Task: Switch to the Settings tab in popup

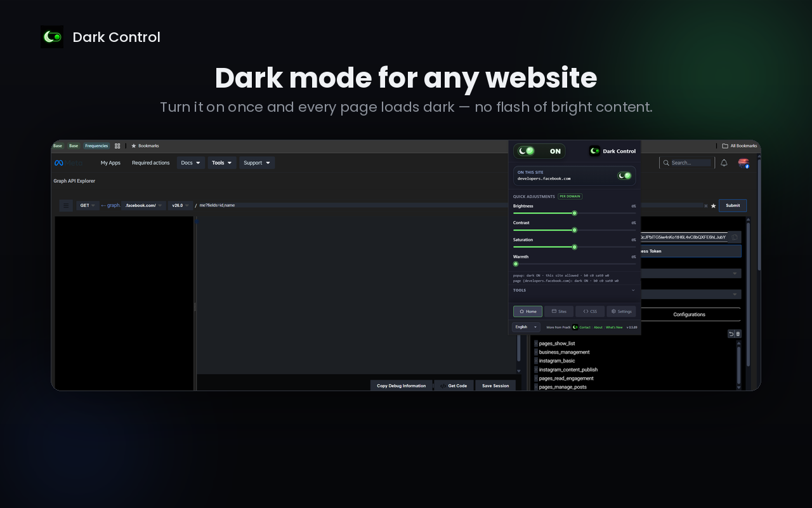Action: point(621,311)
